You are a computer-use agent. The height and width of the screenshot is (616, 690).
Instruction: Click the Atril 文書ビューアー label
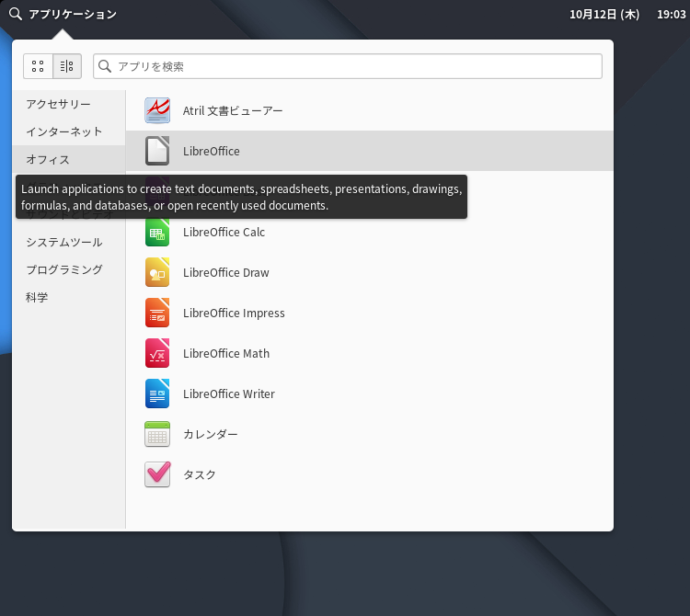tap(233, 111)
